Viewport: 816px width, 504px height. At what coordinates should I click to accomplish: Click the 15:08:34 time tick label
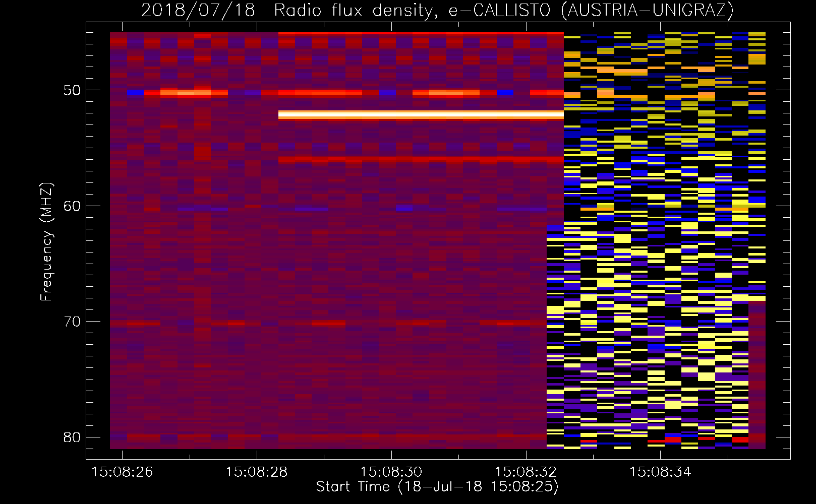[x=661, y=472]
